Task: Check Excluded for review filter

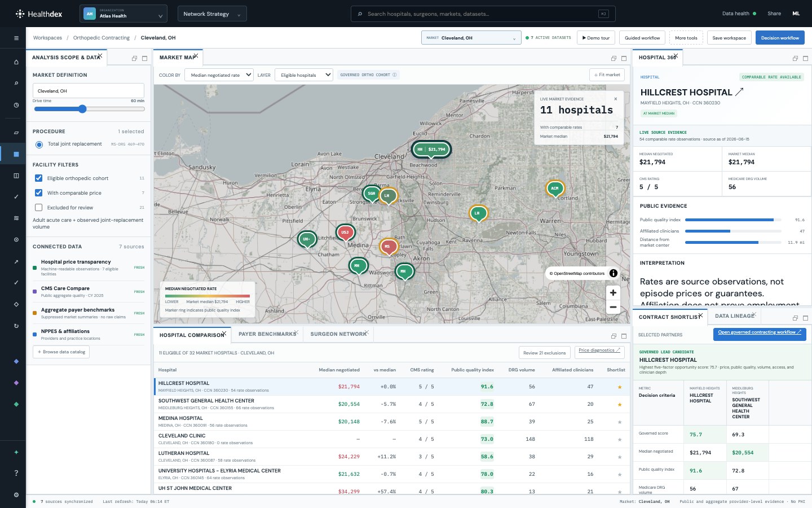Action: click(38, 208)
